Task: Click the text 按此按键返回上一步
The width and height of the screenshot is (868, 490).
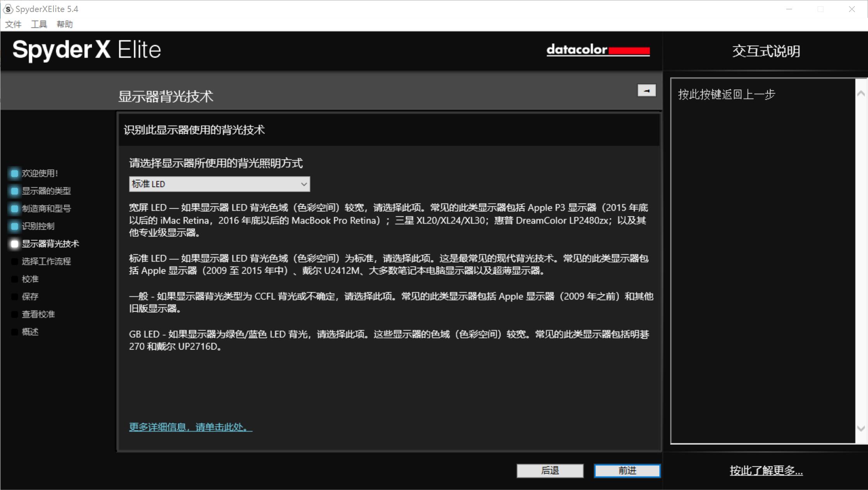Action: (727, 94)
